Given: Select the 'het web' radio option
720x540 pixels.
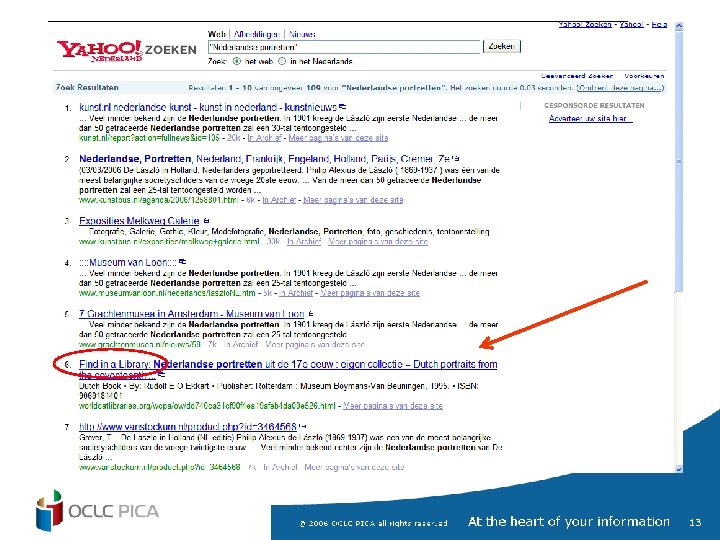Looking at the screenshot, I should (x=236, y=61).
